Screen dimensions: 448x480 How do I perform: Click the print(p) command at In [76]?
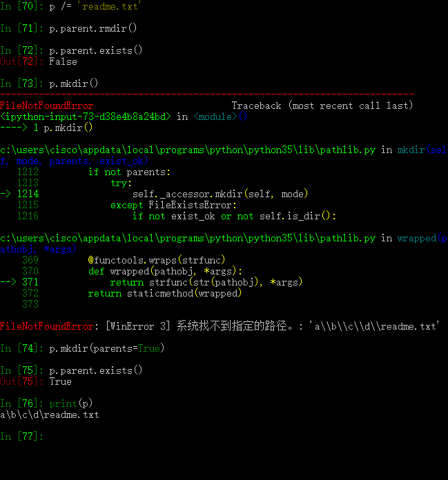click(71, 403)
